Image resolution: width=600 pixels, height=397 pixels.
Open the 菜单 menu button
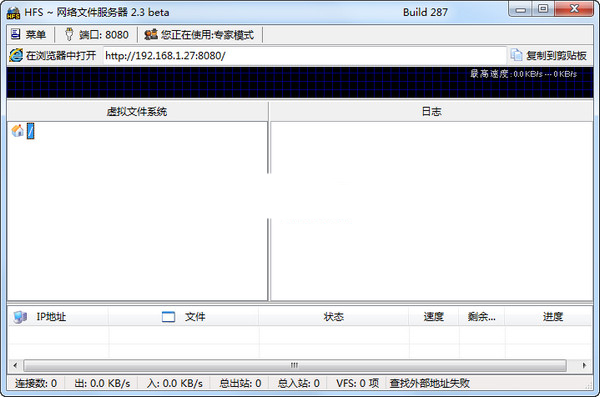pyautogui.click(x=29, y=35)
